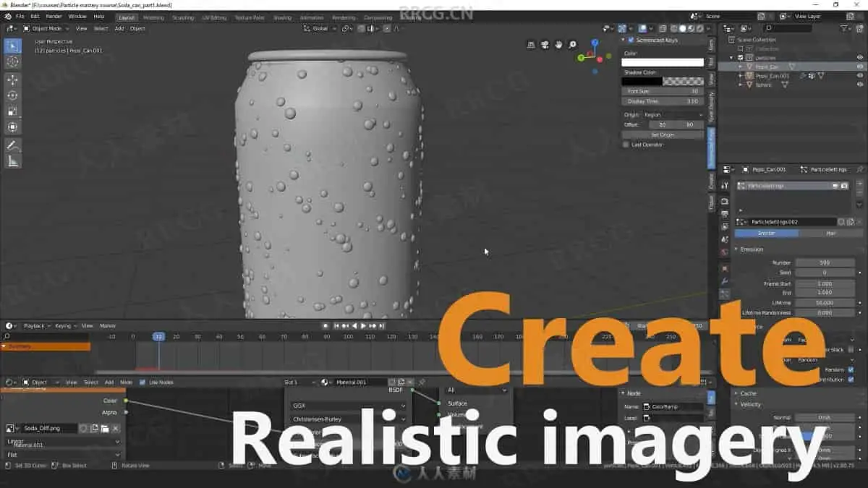Click the white Color swatch
This screenshot has height=488, width=868.
pyautogui.click(x=663, y=62)
